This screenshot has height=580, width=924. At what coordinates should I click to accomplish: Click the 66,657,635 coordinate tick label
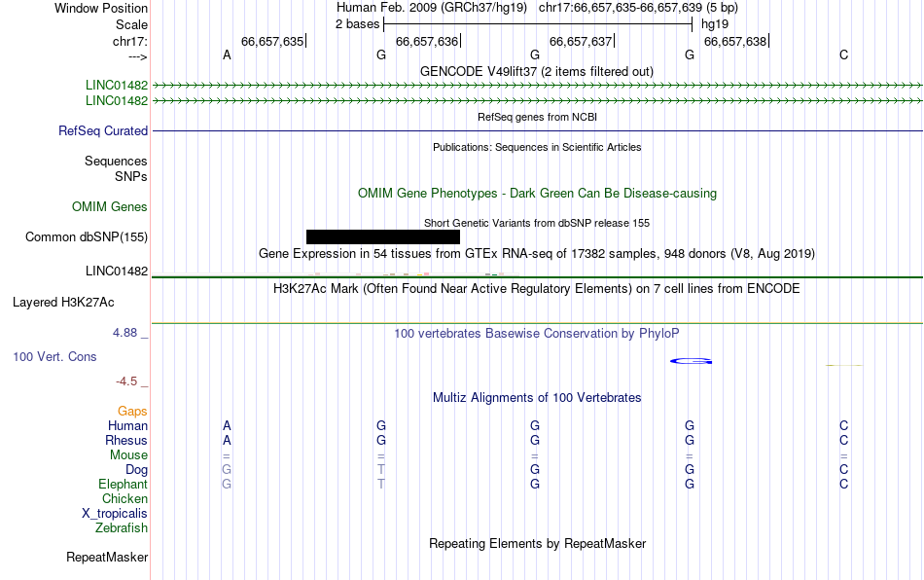[x=272, y=41]
